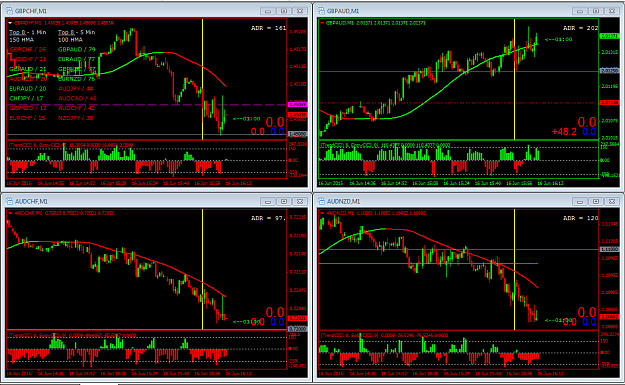This screenshot has height=385, width=625.
Task: Maximize the GBPCHF,M1 chart window
Action: click(x=284, y=11)
